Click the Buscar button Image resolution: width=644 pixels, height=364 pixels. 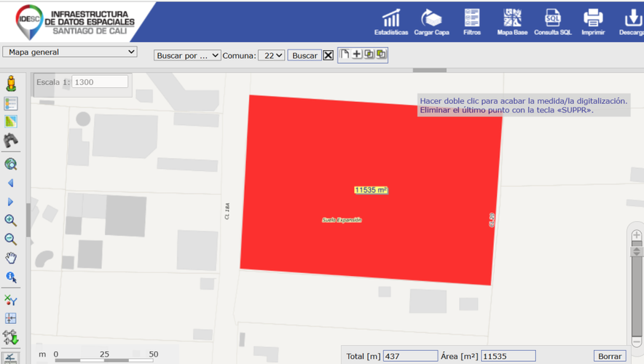305,55
